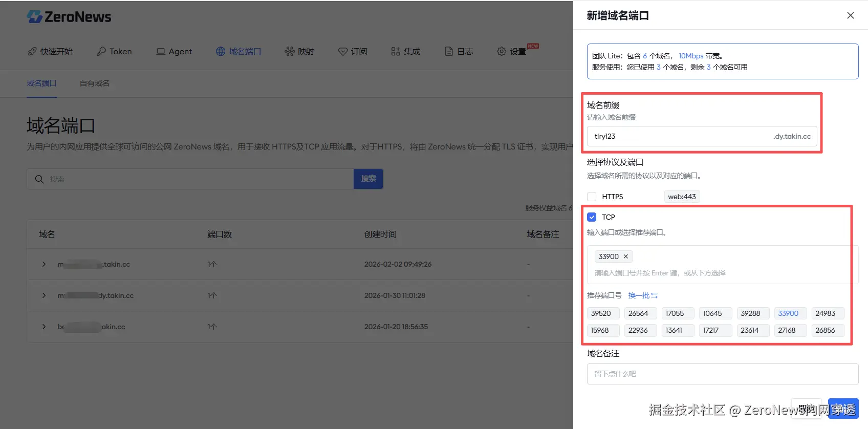Select recommended port 17055
868x429 pixels.
tap(678, 313)
